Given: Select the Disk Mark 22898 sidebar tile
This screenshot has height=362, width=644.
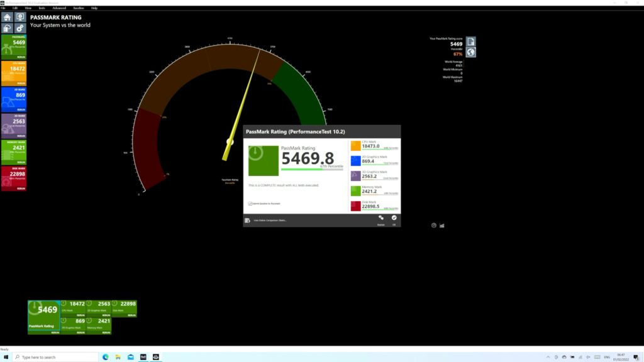Looking at the screenshot, I should 14,178.
